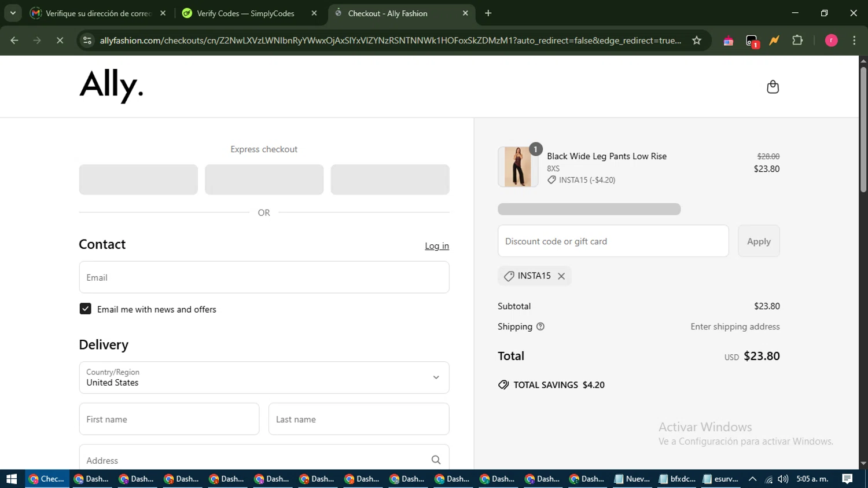The width and height of the screenshot is (868, 488).
Task: Open Nuev... Notepad file in taskbar
Action: [x=632, y=479]
